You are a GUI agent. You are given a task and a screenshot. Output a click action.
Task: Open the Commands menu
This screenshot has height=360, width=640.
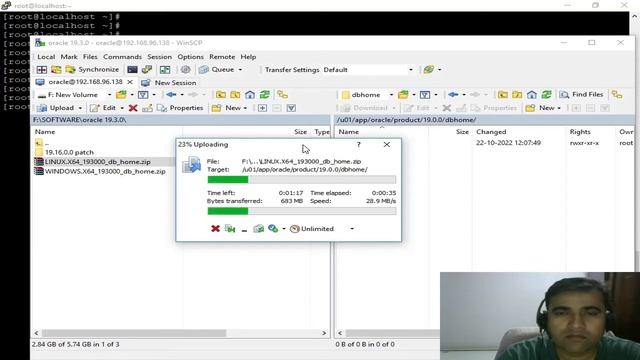[122, 57]
